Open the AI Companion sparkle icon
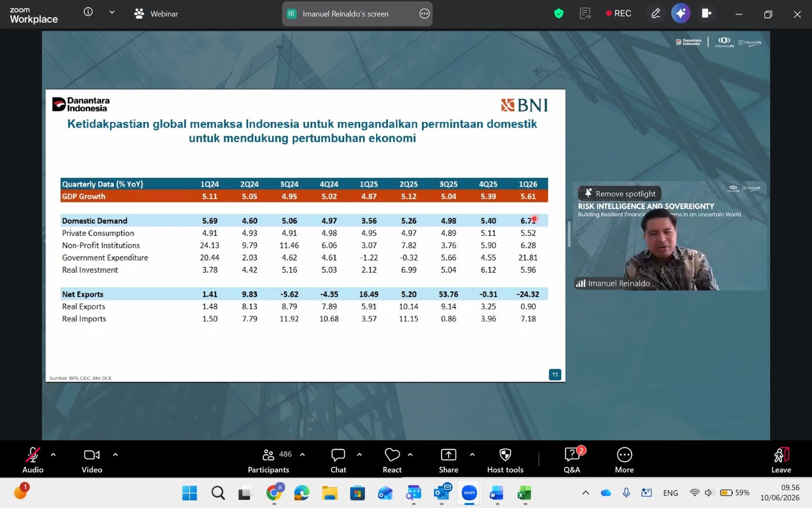Screen dimensions: 812x508 pyautogui.click(x=681, y=13)
